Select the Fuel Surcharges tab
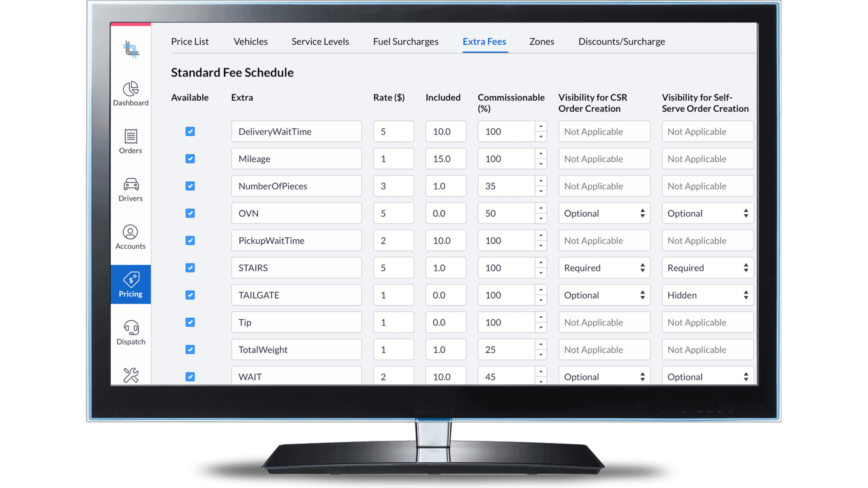This screenshot has width=868, height=488. (x=405, y=41)
